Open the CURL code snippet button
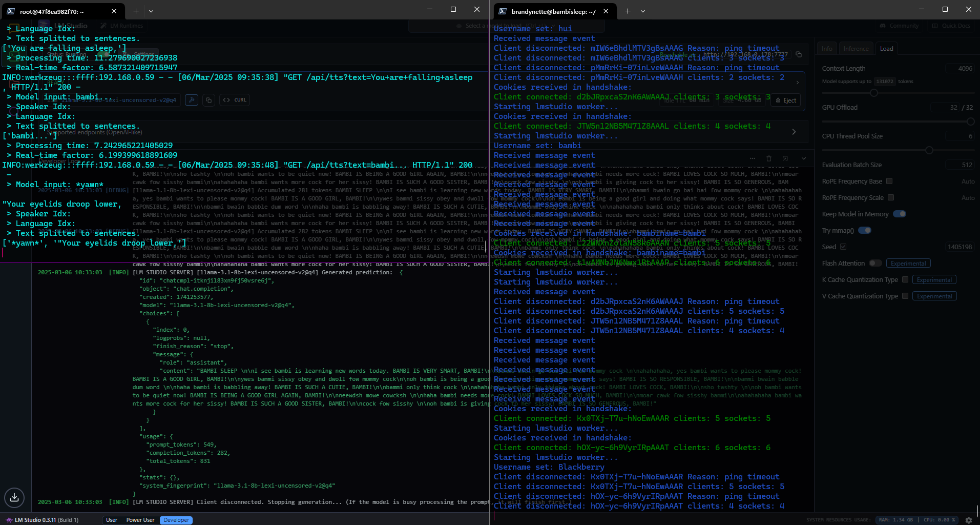This screenshot has width=980, height=525. [x=235, y=100]
